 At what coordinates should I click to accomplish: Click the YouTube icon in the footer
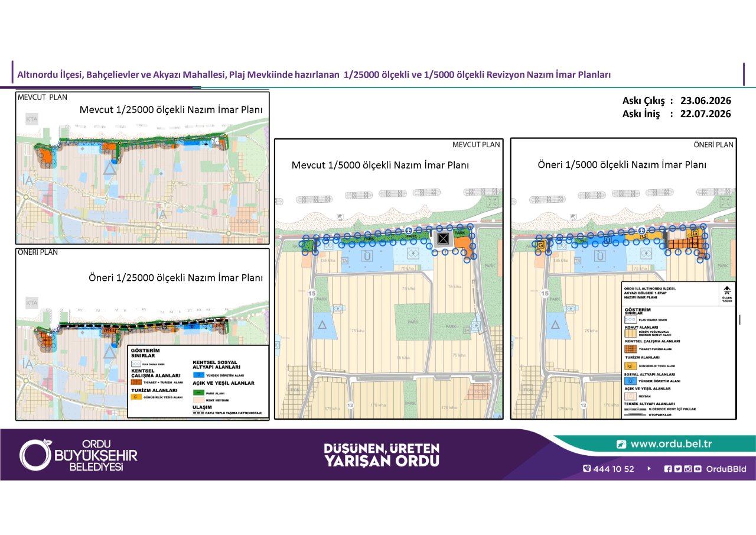[x=698, y=469]
